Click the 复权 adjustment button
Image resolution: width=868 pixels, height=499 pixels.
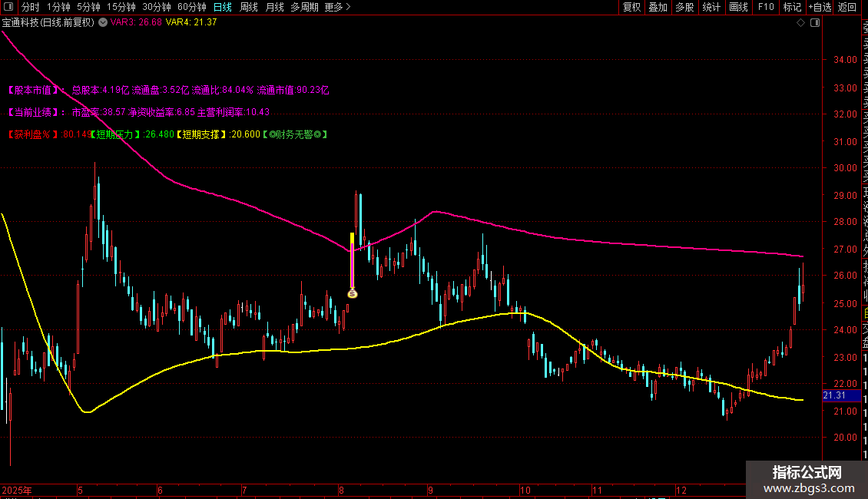(x=631, y=7)
